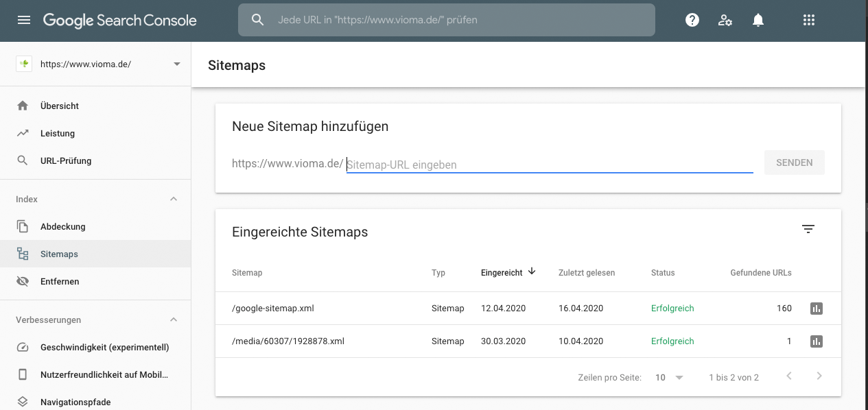Open the Google apps grid
Image resolution: width=868 pixels, height=410 pixels.
(809, 21)
